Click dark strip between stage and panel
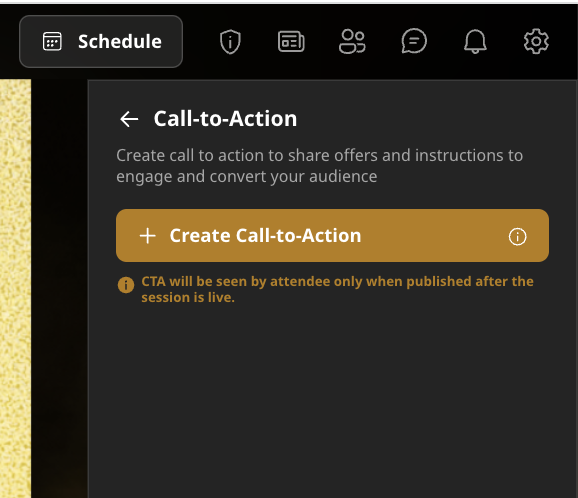Image resolution: width=578 pixels, height=498 pixels. (x=59, y=288)
